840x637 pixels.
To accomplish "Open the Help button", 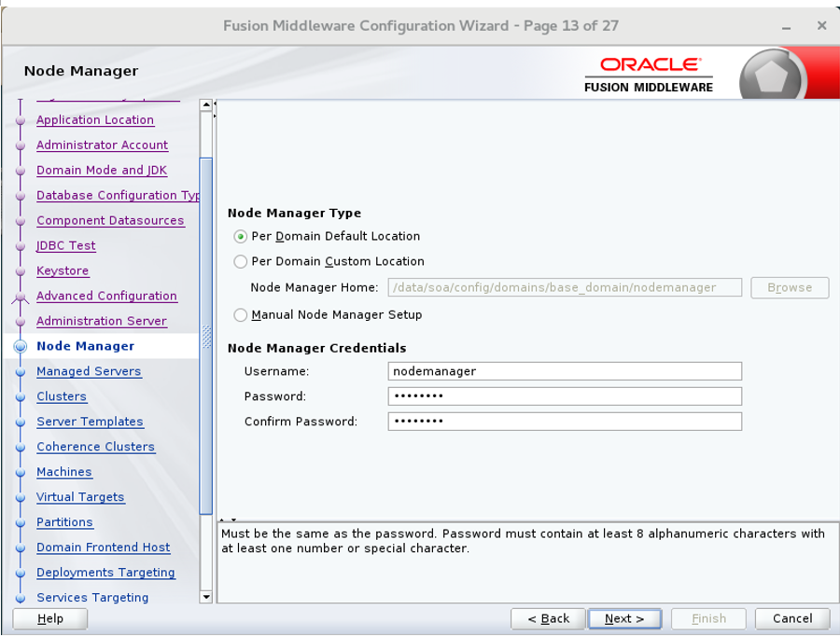I will (x=49, y=618).
